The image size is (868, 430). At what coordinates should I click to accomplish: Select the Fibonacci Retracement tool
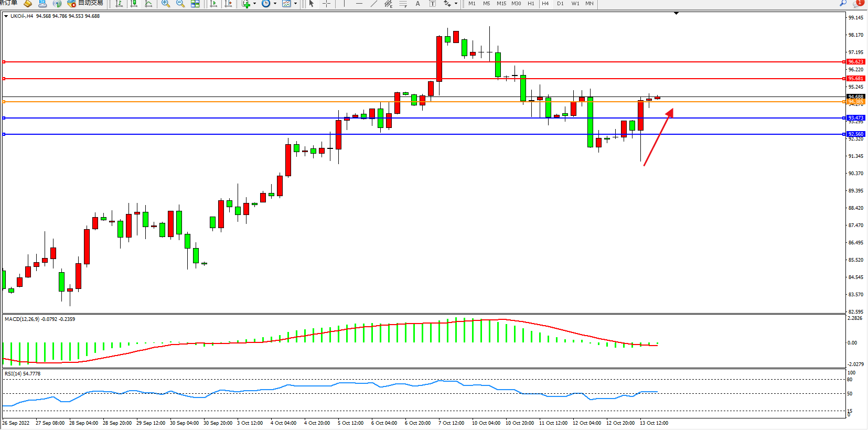click(x=403, y=4)
